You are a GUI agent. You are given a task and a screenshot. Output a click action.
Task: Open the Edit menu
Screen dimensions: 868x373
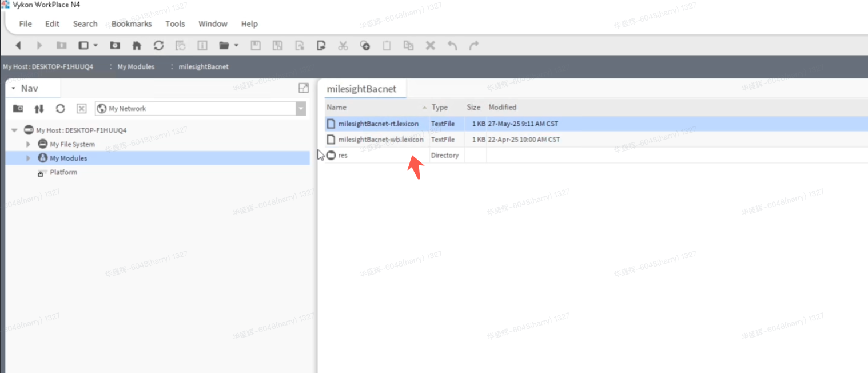[53, 24]
